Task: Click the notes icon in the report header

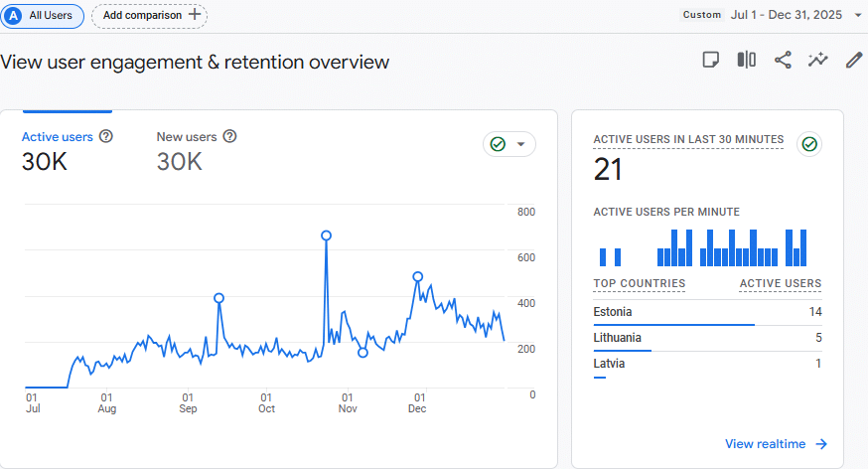Action: click(711, 60)
